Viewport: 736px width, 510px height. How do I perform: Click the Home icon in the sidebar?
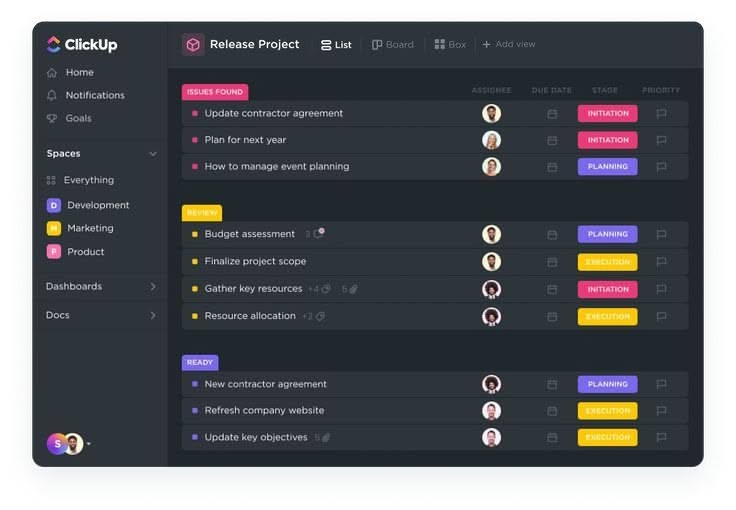pyautogui.click(x=52, y=73)
